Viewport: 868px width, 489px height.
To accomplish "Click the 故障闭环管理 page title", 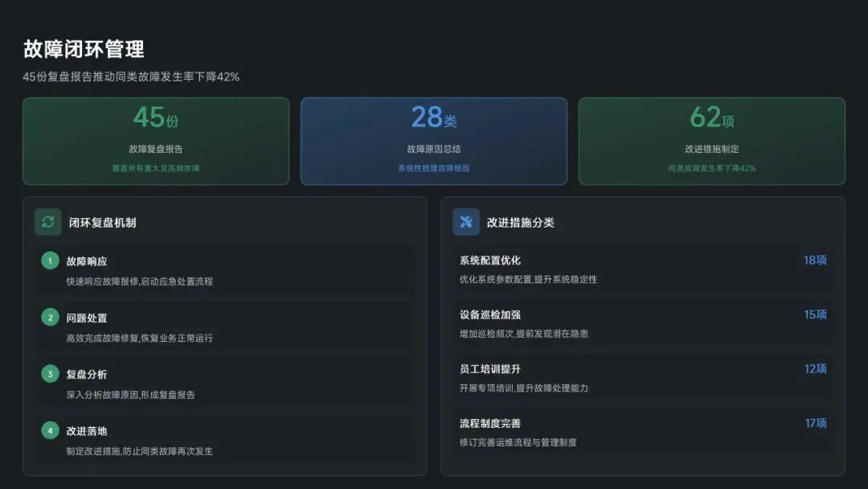I will click(84, 49).
